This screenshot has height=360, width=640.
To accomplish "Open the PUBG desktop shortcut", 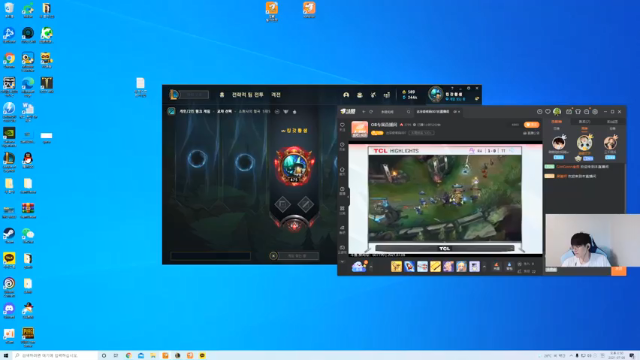I will [x=28, y=336].
